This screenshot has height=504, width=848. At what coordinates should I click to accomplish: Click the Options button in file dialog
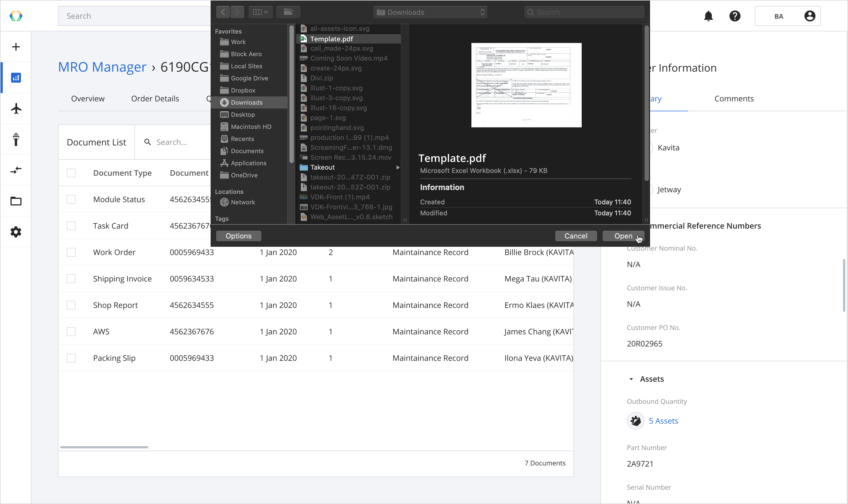tap(238, 236)
